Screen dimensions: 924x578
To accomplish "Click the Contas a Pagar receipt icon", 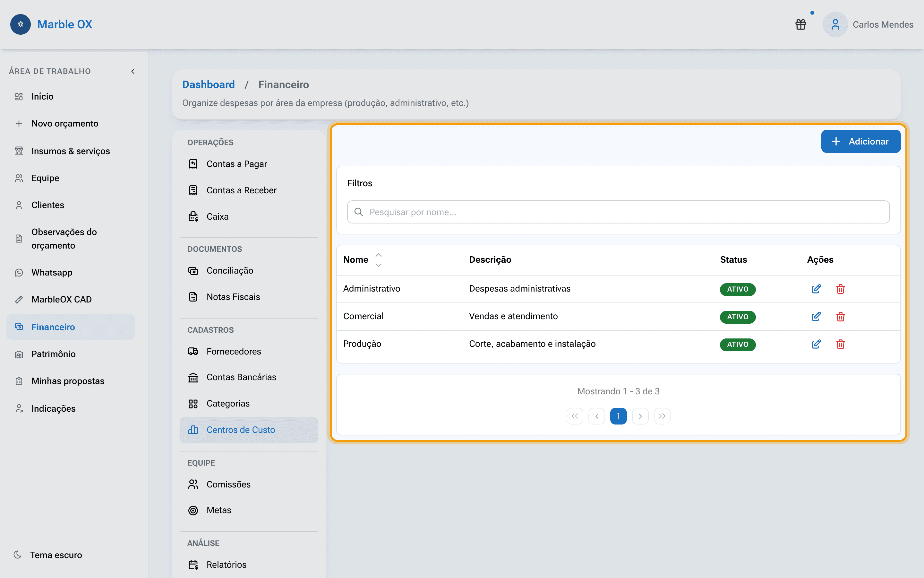I will [193, 164].
